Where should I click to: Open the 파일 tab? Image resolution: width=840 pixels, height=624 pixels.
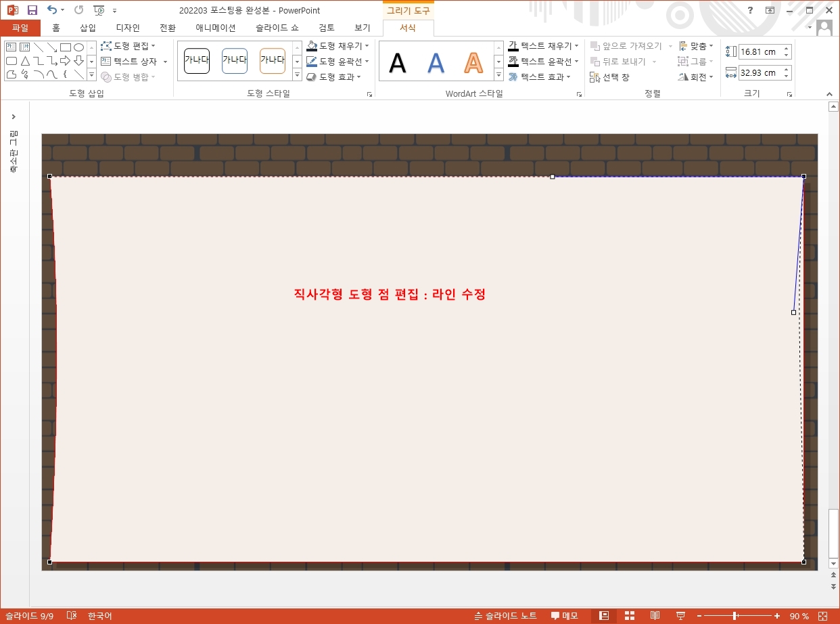point(20,28)
